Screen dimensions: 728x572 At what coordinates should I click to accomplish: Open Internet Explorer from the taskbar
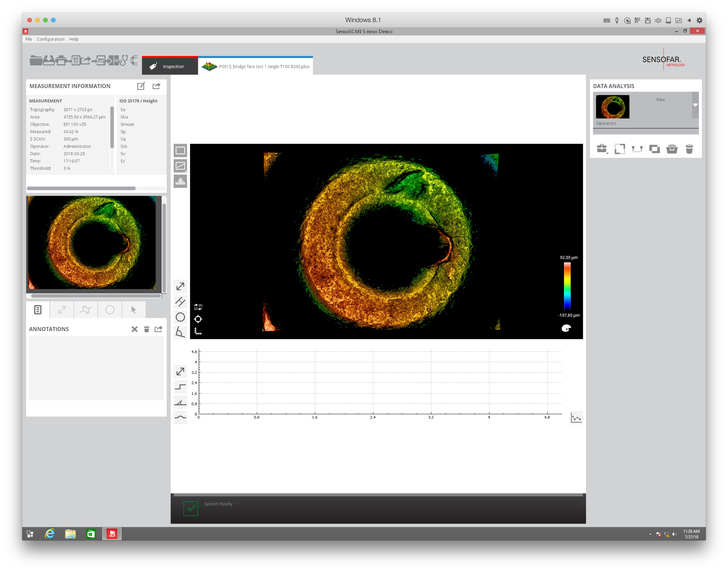[50, 534]
